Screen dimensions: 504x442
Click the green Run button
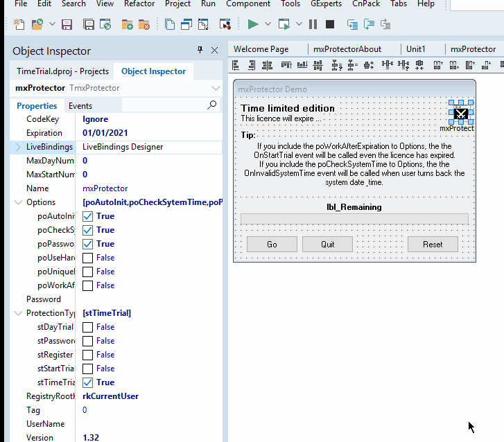click(x=253, y=24)
